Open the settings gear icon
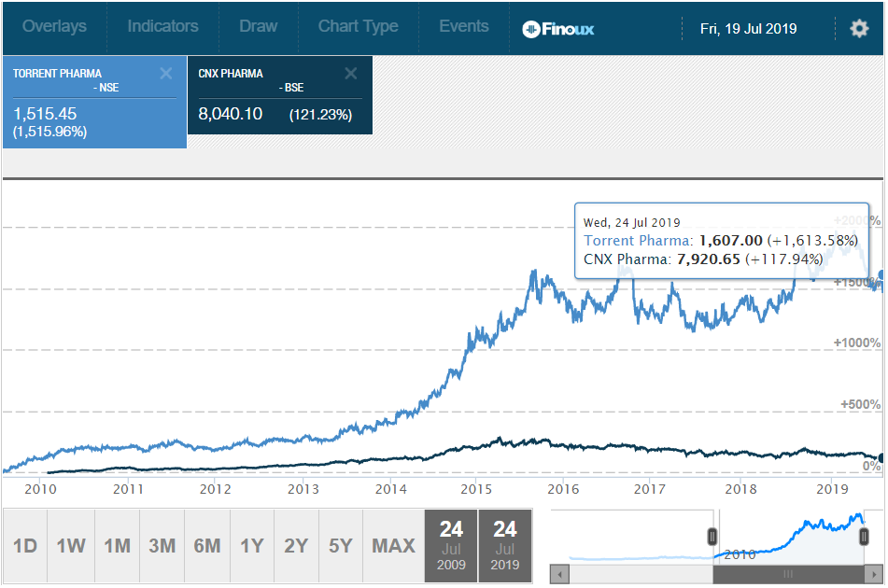The width and height of the screenshot is (888, 588). 858,28
